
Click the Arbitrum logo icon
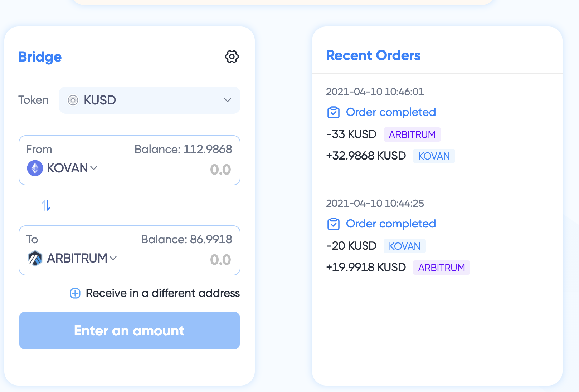click(35, 258)
